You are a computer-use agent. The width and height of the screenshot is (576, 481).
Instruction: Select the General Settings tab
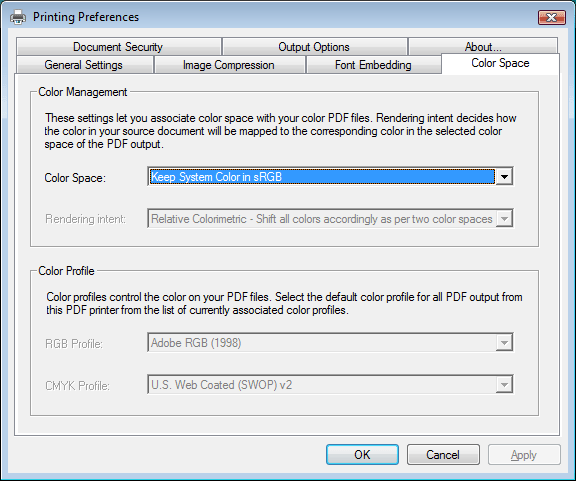(84, 65)
